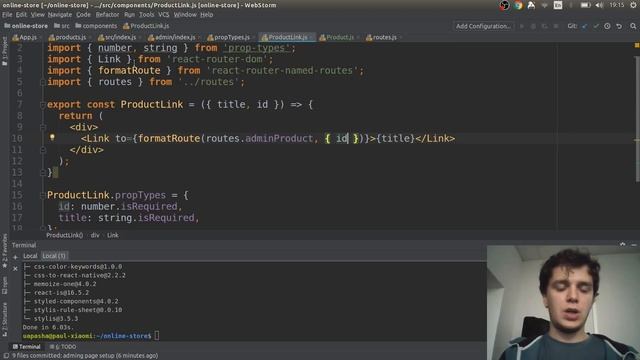Open npm side panel tab
This screenshot has height=360, width=640.
(x=4, y=285)
